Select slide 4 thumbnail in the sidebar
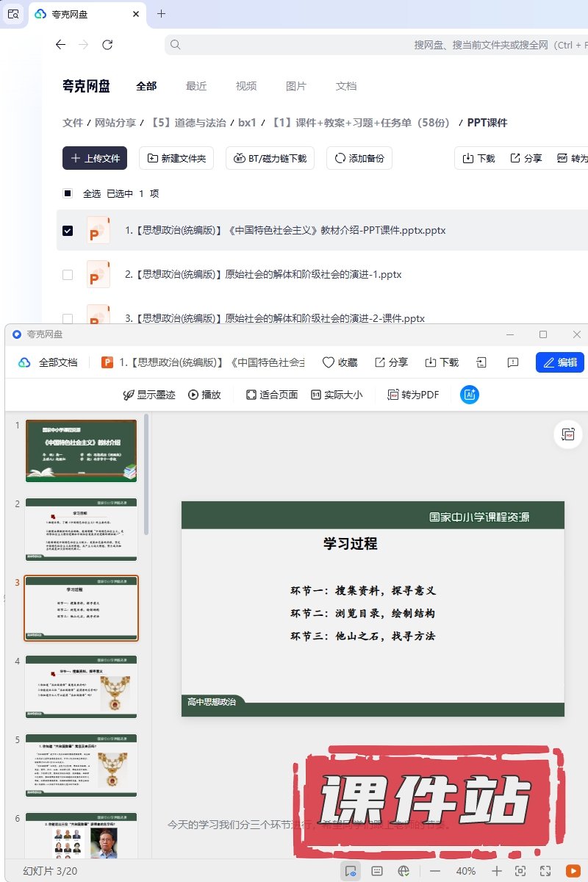The image size is (588, 882). coord(81,686)
